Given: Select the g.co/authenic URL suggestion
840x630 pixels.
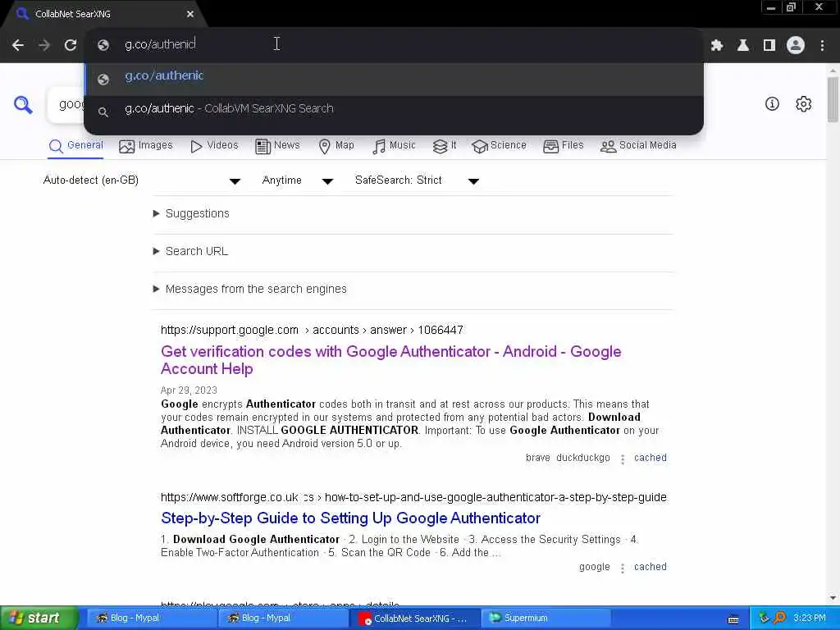Looking at the screenshot, I should coord(394,79).
